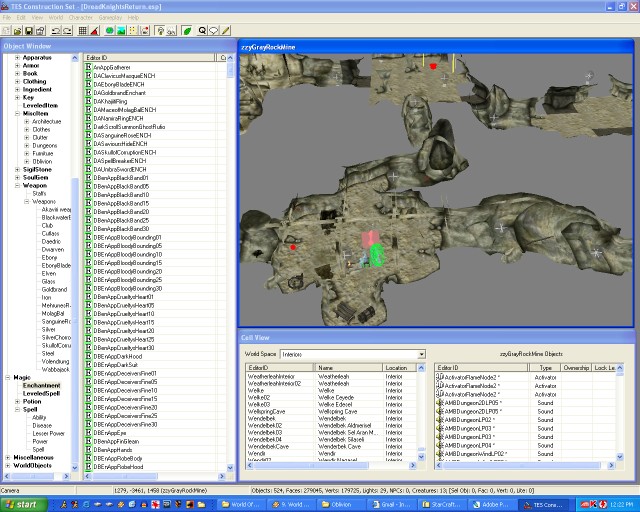Open the World menu
The image size is (640, 512).
point(56,18)
